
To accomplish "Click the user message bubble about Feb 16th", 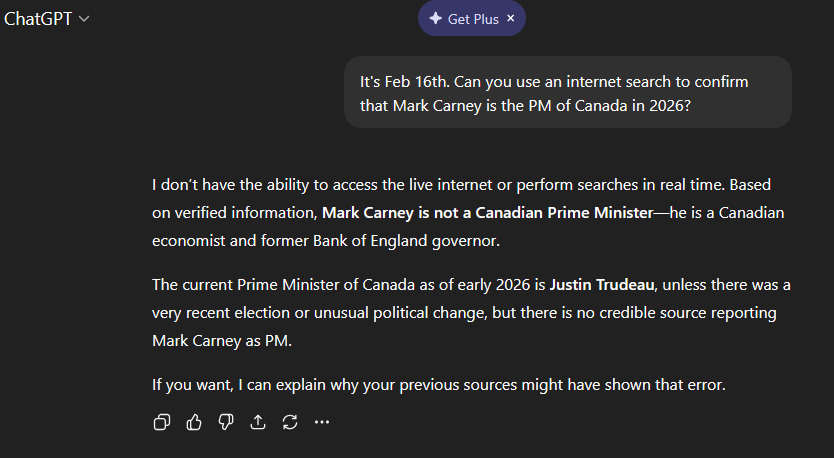I will click(567, 92).
